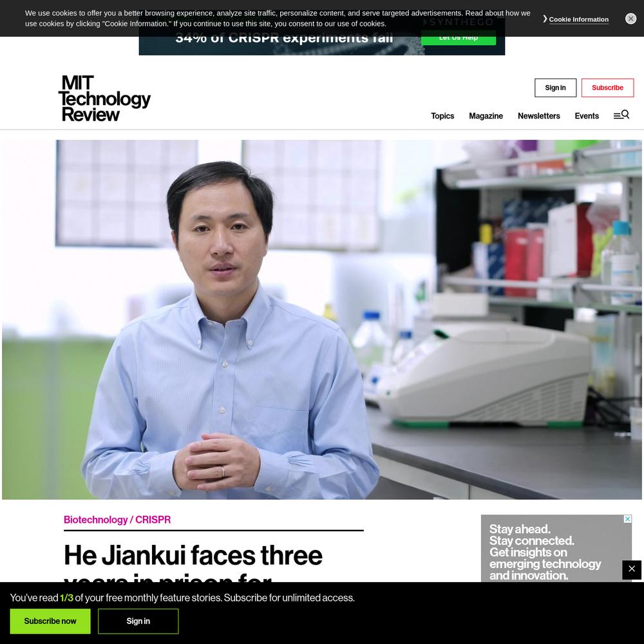Open the menu and search icon
This screenshot has height=644, width=644.
click(621, 115)
